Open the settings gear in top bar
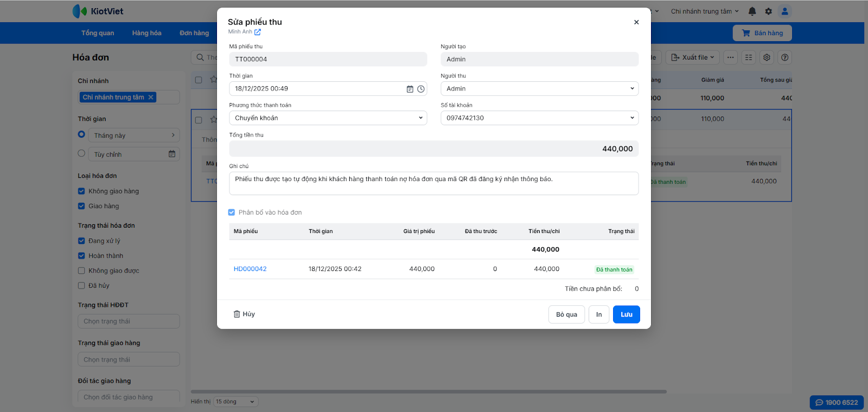This screenshot has width=868, height=412. pos(768,11)
